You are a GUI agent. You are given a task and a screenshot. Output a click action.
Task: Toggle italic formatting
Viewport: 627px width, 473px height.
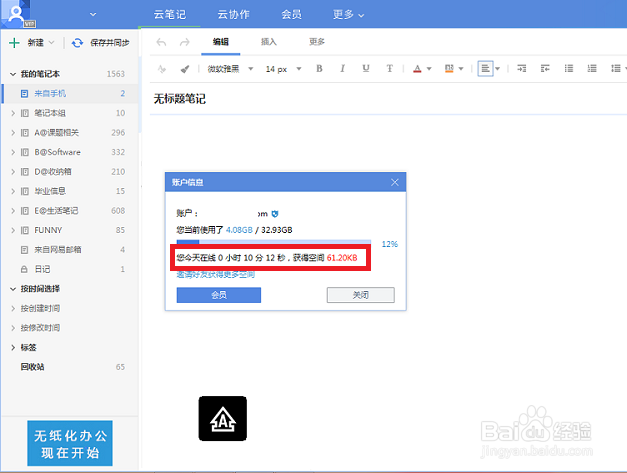click(342, 69)
